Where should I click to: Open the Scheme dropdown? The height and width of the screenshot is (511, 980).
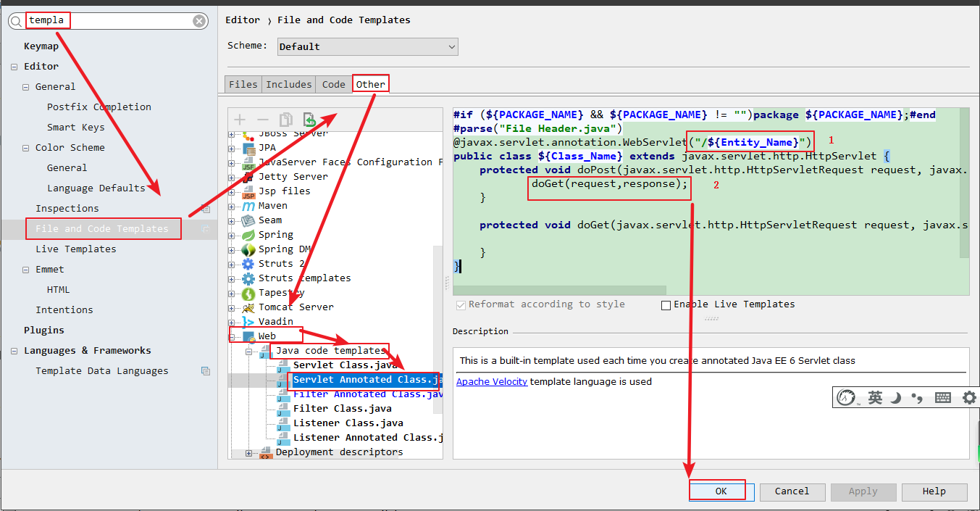(367, 46)
